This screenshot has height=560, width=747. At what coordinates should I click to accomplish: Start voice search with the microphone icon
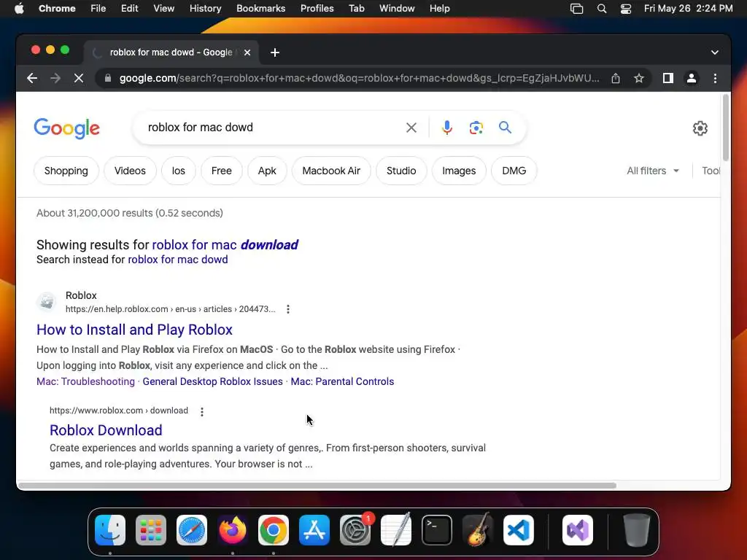[x=447, y=128]
